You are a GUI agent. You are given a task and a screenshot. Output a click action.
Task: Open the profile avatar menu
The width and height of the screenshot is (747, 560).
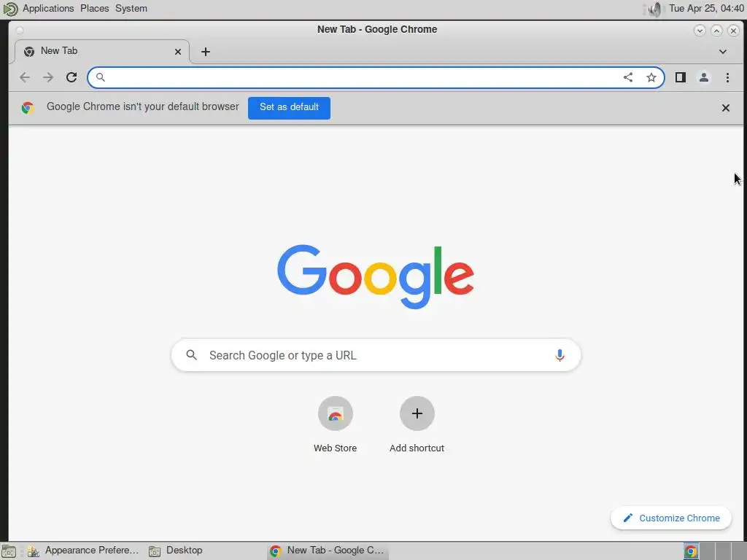coord(704,77)
